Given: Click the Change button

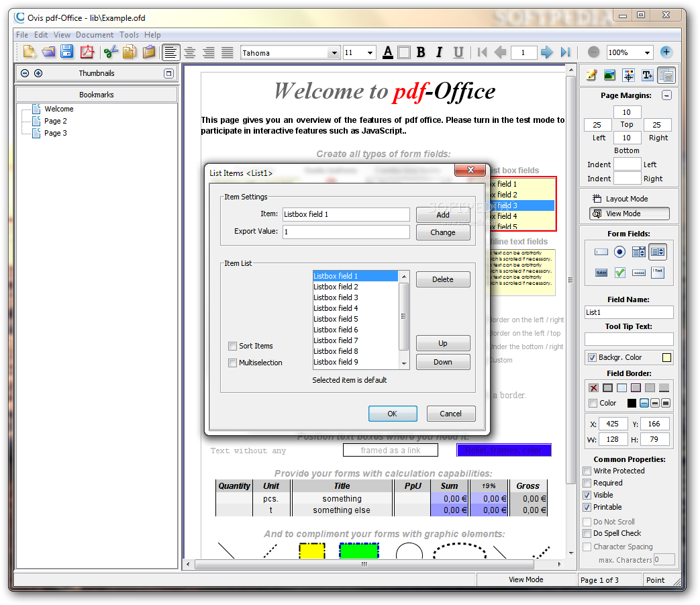Looking at the screenshot, I should coord(443,232).
